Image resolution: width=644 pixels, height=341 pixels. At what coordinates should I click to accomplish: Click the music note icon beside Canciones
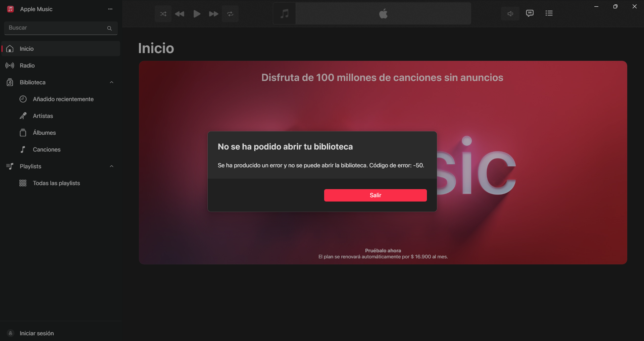[x=23, y=150]
